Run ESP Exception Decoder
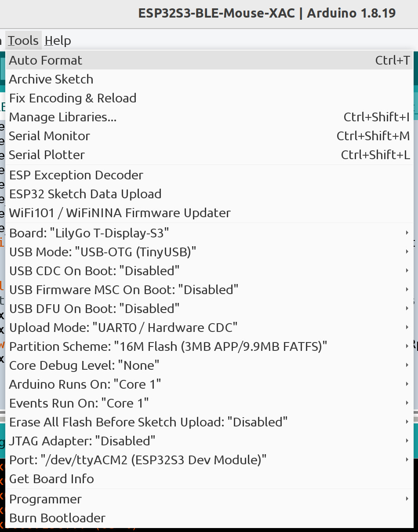This screenshot has width=418, height=532. (209, 175)
